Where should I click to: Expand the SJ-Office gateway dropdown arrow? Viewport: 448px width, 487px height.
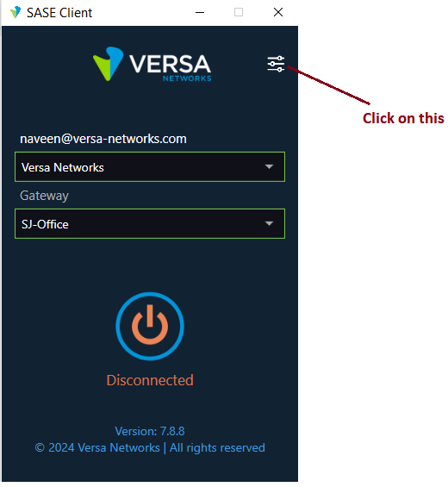269,223
